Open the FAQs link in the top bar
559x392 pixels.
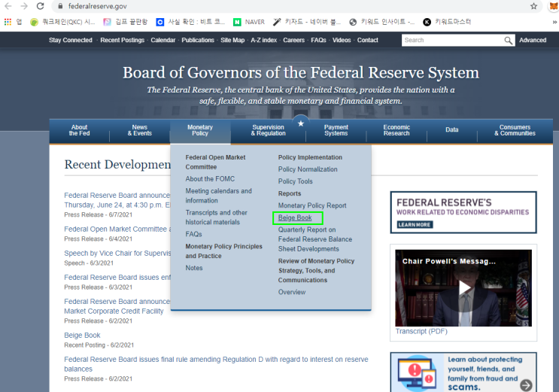click(318, 41)
